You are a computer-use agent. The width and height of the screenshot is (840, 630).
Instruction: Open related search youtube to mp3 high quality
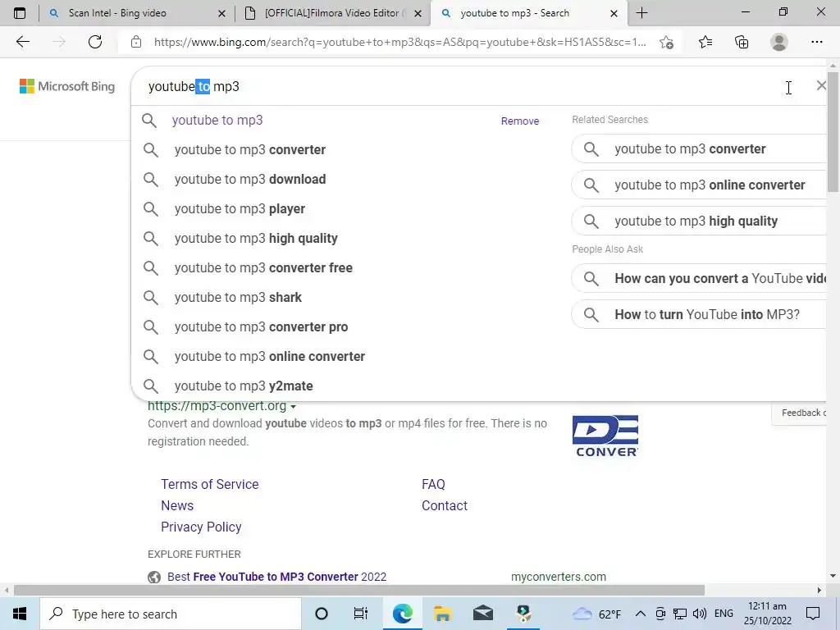click(x=700, y=221)
